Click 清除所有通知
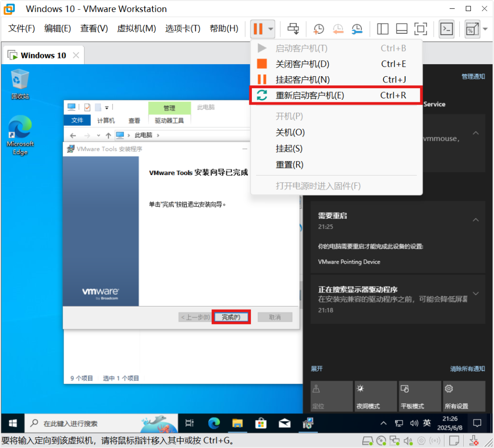Image resolution: width=494 pixels, height=448 pixels. pyautogui.click(x=467, y=368)
